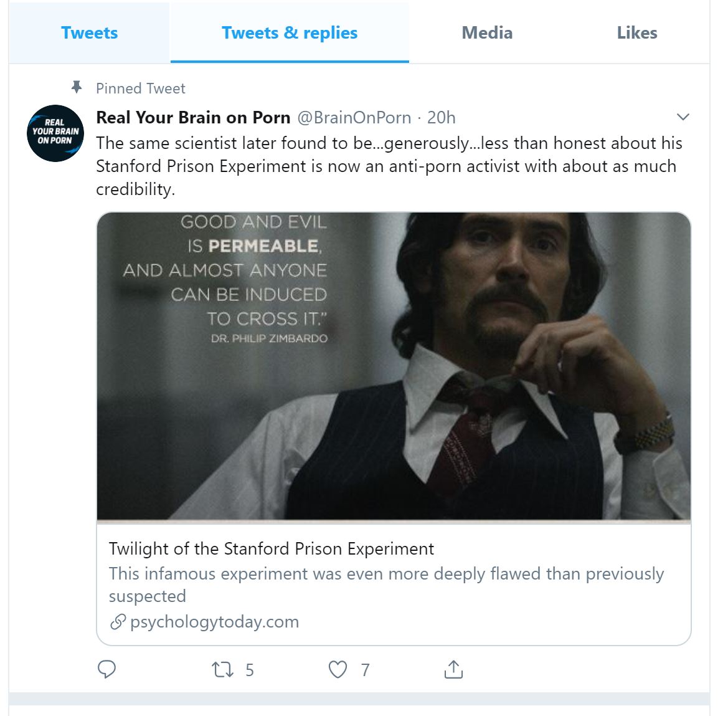
Task: Open the Real Your Brain on Porn profile name
Action: point(193,117)
